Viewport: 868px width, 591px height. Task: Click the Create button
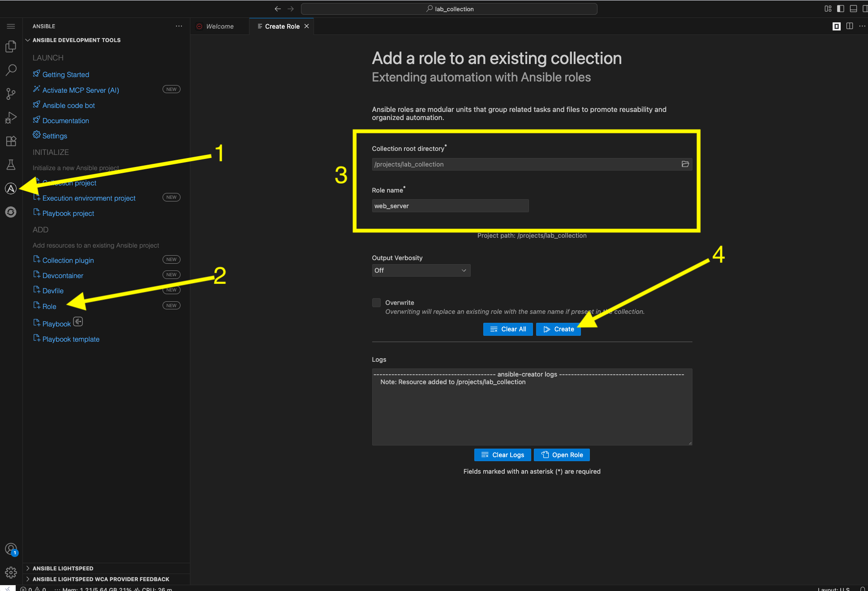[x=558, y=329]
